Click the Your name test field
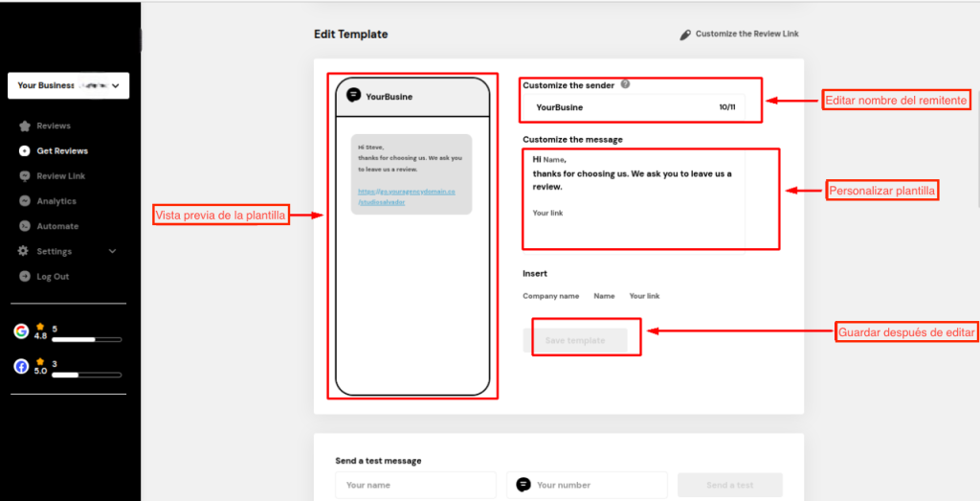Screen dimensions: 980x501 pos(415,485)
